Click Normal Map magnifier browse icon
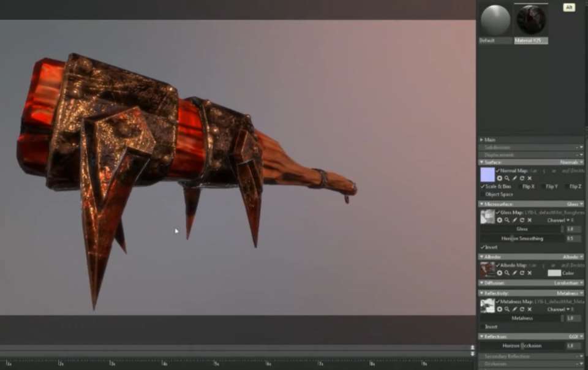 [x=507, y=178]
